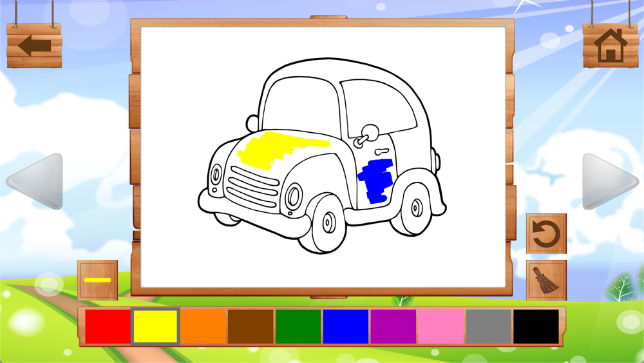644x363 pixels.
Task: Select the green color swatch
Action: coord(298,326)
